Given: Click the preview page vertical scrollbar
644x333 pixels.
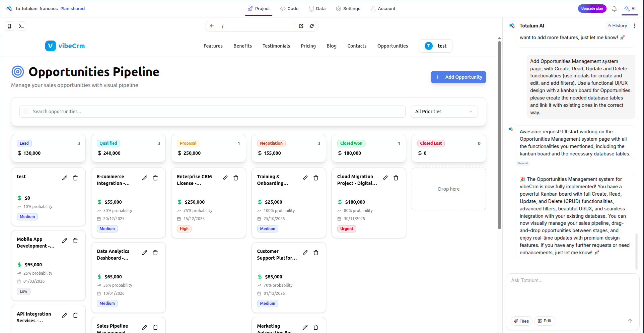Looking at the screenshot, I should (499, 134).
